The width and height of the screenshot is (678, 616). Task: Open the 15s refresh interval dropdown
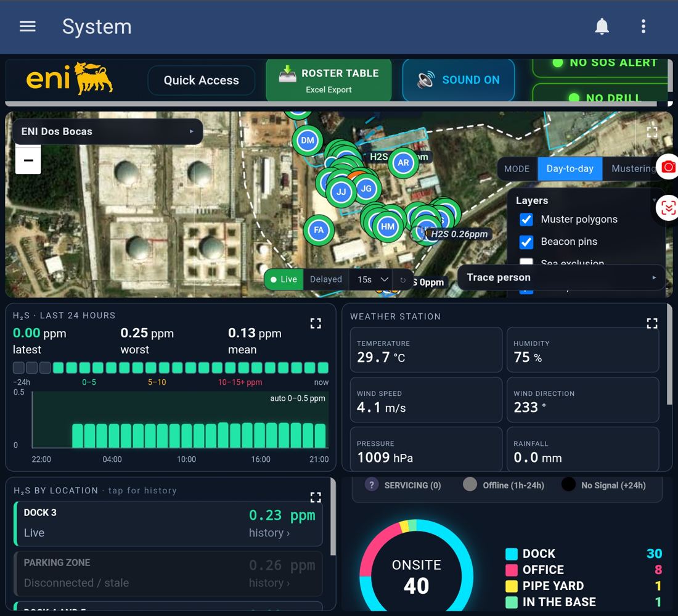pyautogui.click(x=372, y=279)
